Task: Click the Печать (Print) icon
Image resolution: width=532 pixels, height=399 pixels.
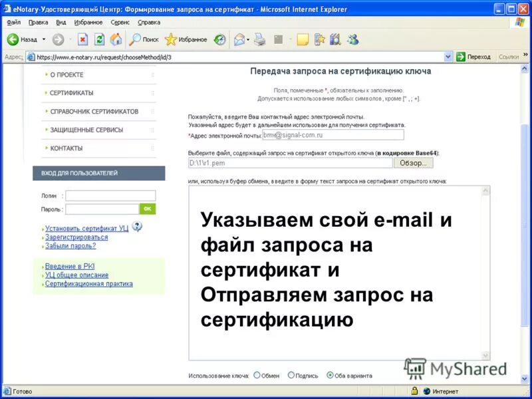Action: click(258, 40)
